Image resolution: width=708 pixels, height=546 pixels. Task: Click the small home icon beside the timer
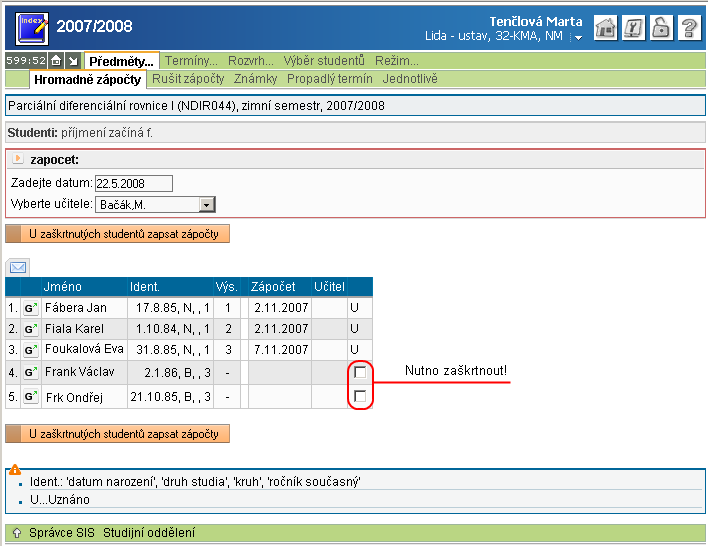point(57,61)
